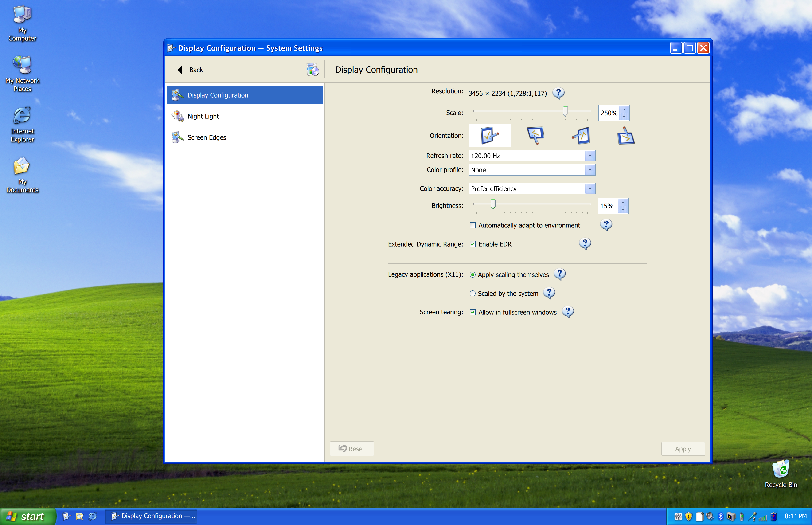The width and height of the screenshot is (812, 525).
Task: Click the Scale slider handle
Action: coord(565,111)
